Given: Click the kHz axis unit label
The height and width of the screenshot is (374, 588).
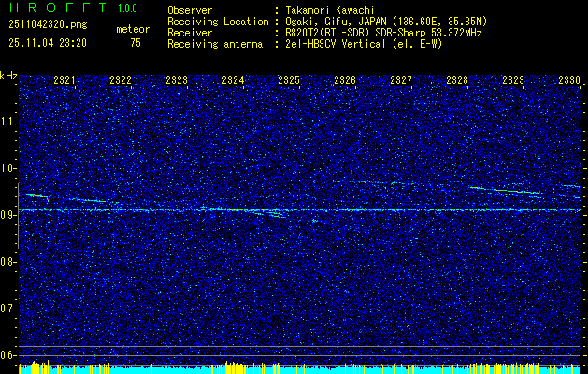Looking at the screenshot, I should 8,76.
